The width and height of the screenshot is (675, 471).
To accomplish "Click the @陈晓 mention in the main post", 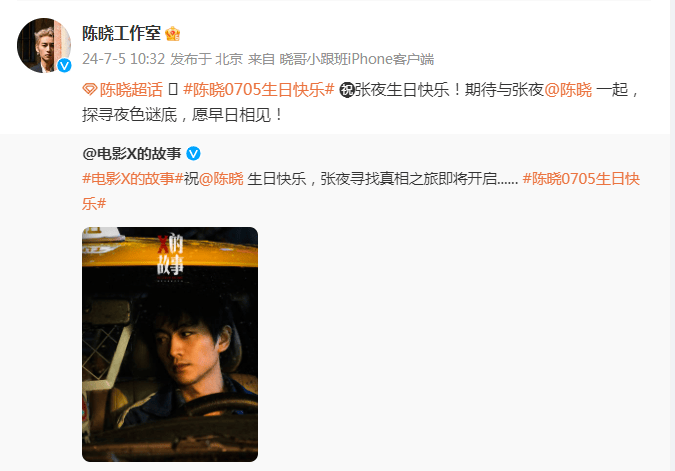I will click(568, 90).
